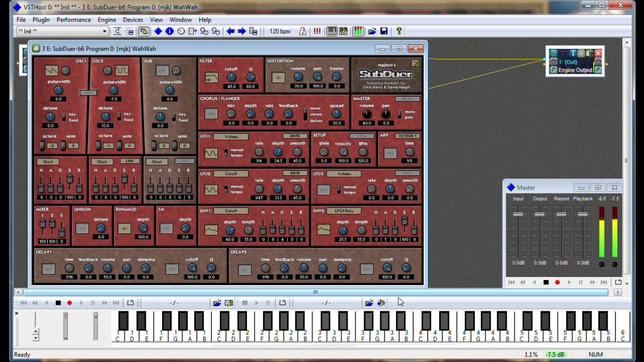Open the Init program dropdown
Screen dimensions: 644x362
point(63,31)
